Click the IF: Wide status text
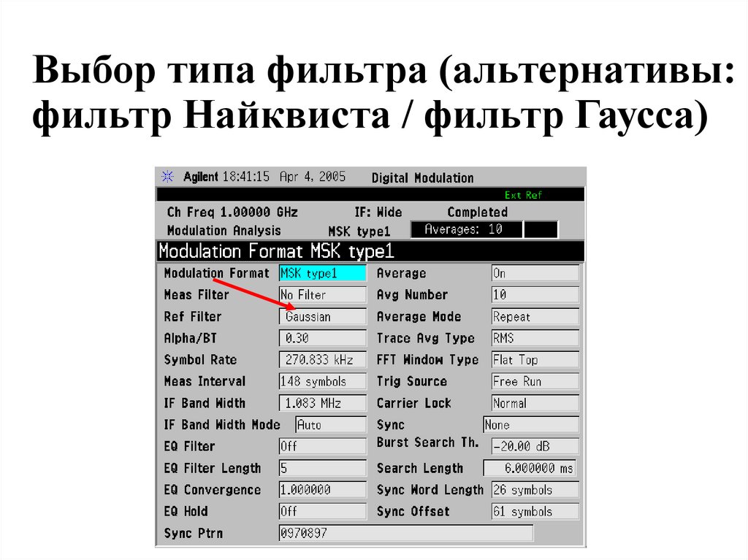This screenshot has width=748, height=560. (378, 212)
